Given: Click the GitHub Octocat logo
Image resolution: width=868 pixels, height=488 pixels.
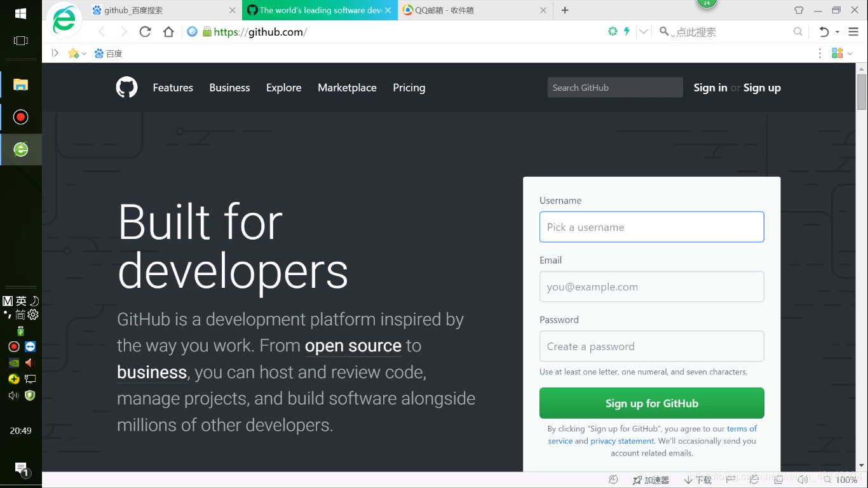Looking at the screenshot, I should [126, 87].
